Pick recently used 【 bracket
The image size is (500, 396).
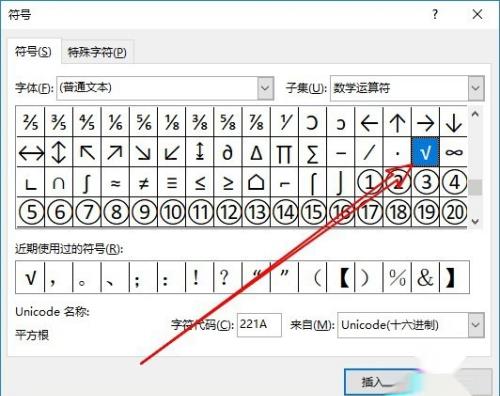pyautogui.click(x=341, y=277)
